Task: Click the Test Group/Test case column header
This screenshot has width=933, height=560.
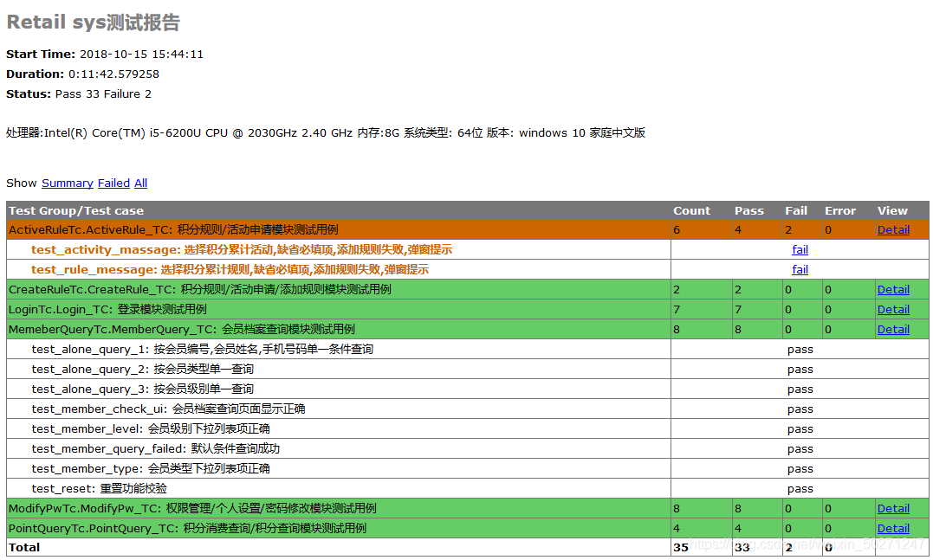Action: pos(76,211)
